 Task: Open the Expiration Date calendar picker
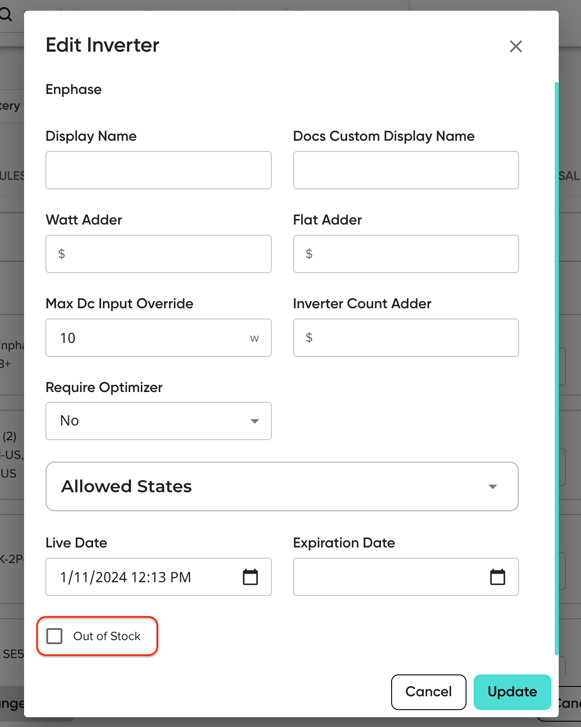tap(498, 577)
